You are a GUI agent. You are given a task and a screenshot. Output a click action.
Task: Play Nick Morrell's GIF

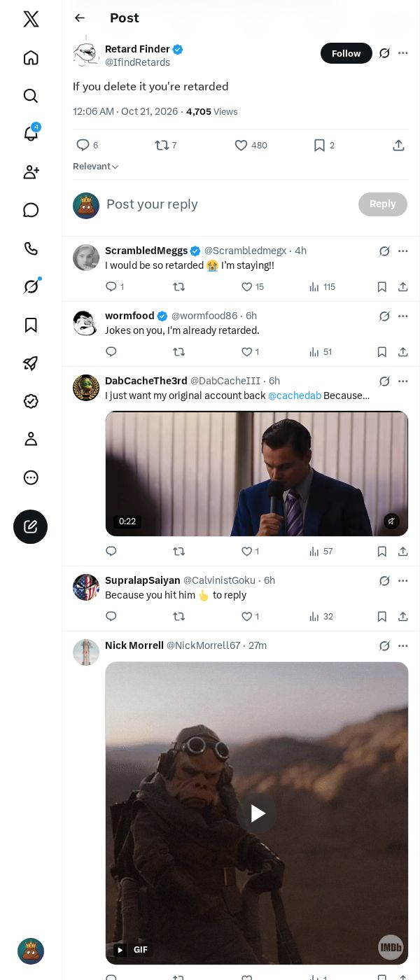[257, 813]
